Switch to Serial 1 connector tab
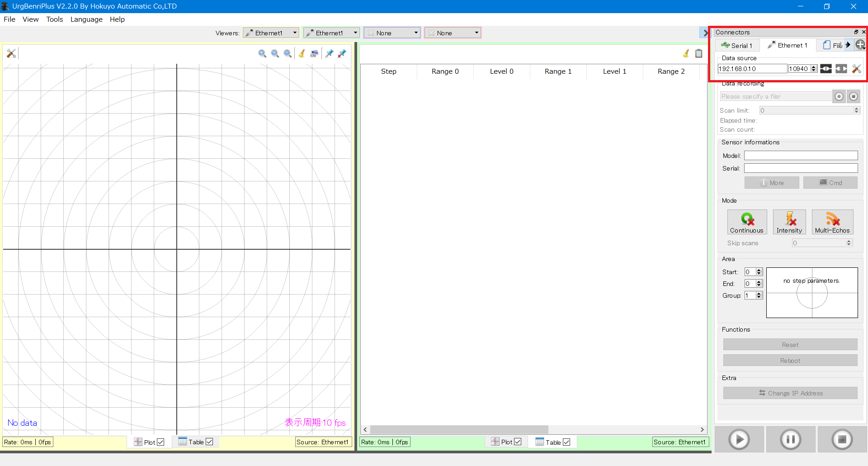The image size is (868, 466). [x=737, y=45]
